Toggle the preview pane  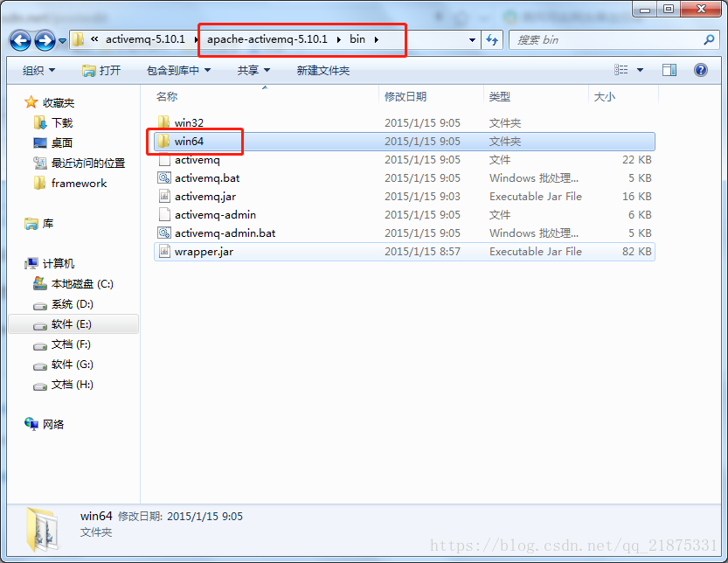669,70
